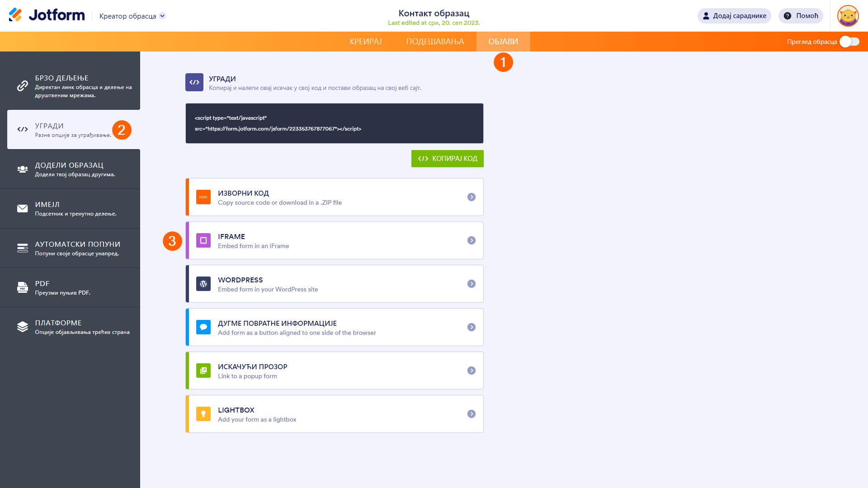Switch to the ПОДЕШАВАЊА tab
This screenshot has width=868, height=488.
(x=435, y=42)
